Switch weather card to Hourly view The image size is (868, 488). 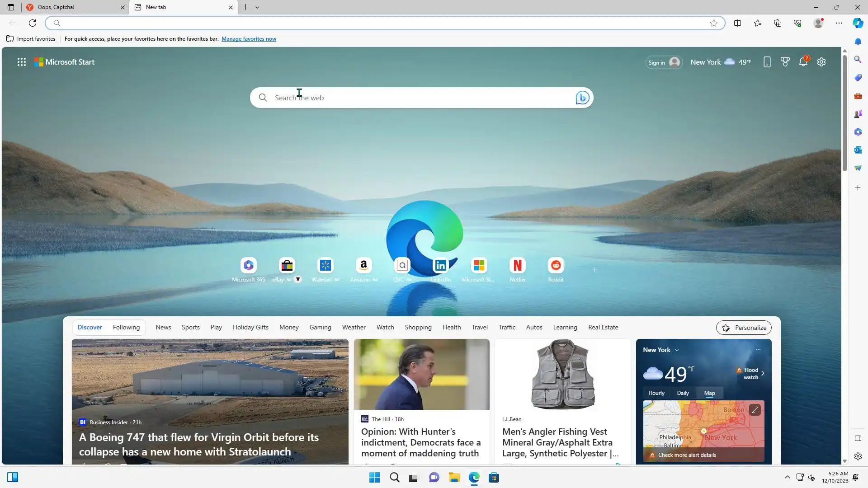coord(656,393)
